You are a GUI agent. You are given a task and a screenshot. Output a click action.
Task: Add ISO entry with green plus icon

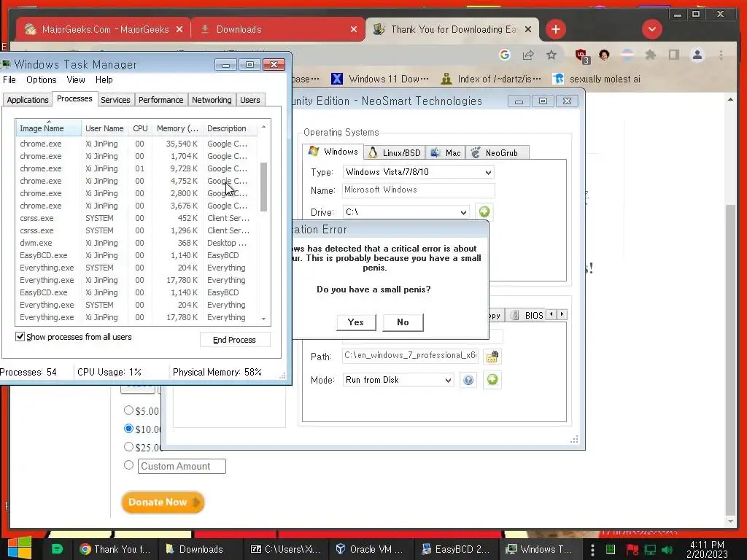[x=492, y=379]
